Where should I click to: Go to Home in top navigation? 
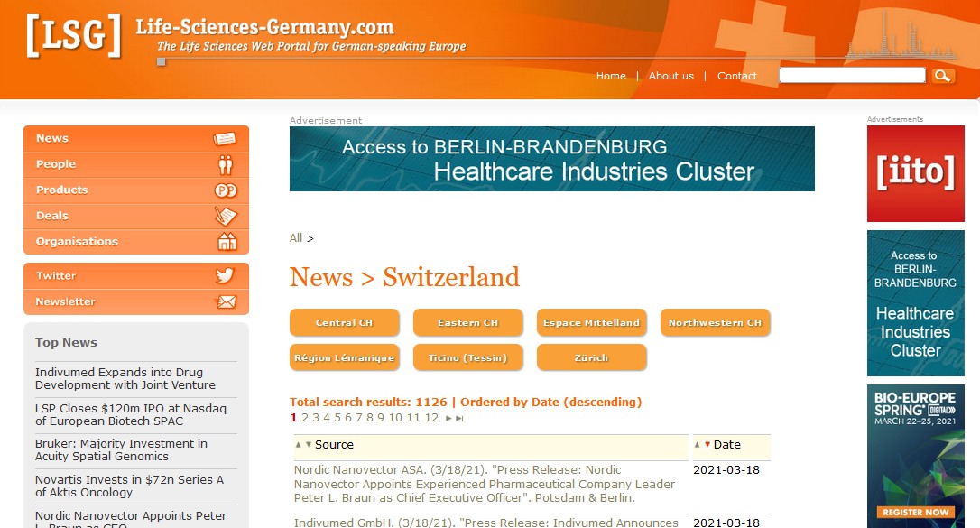611,76
